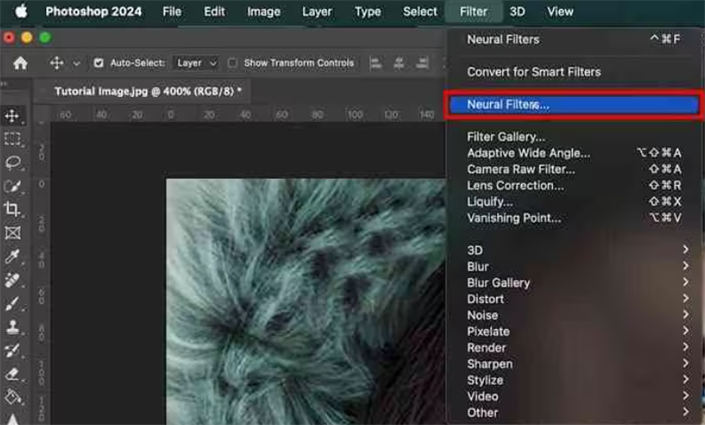The image size is (705, 425).
Task: Select the Rectangular Marquee tool
Action: (x=12, y=139)
